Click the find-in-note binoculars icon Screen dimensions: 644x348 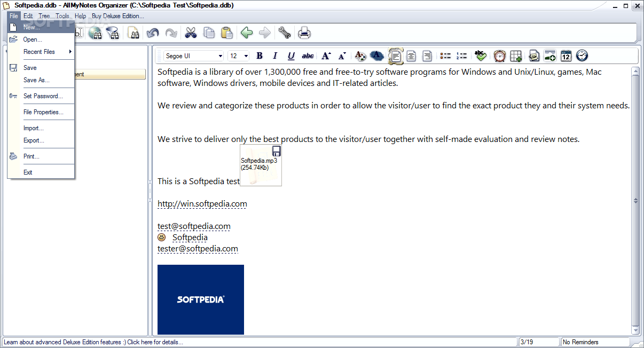pyautogui.click(x=133, y=33)
